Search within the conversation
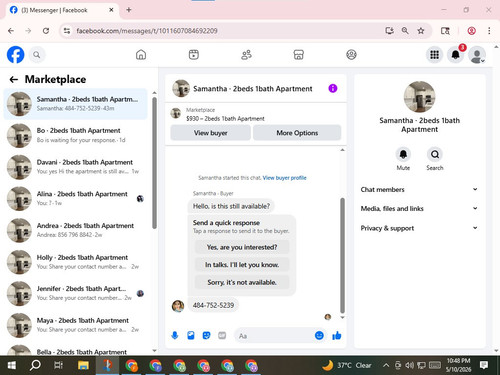Image resolution: width=500 pixels, height=375 pixels. 435,154
